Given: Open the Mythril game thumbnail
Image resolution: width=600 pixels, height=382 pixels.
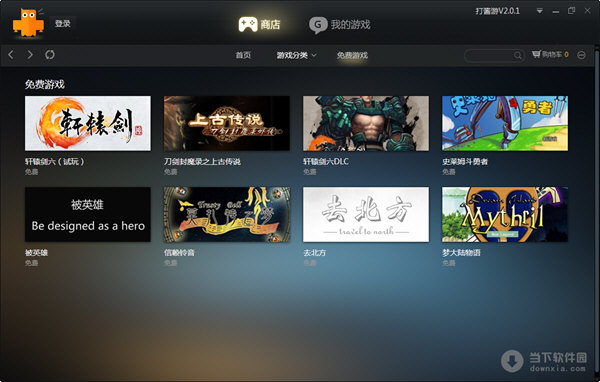Looking at the screenshot, I should click(505, 214).
